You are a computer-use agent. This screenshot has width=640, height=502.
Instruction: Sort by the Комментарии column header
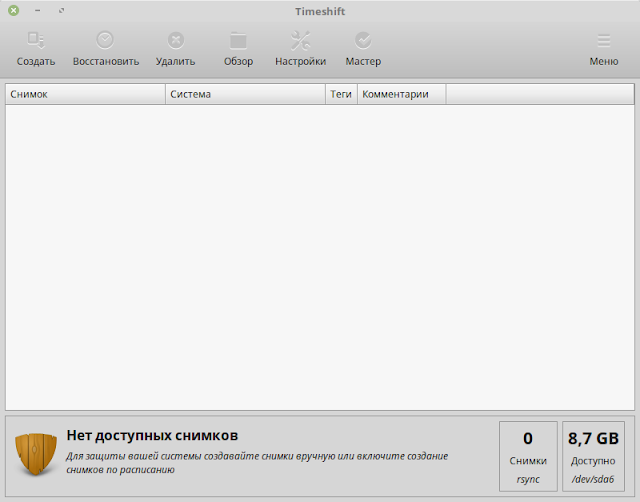[402, 94]
